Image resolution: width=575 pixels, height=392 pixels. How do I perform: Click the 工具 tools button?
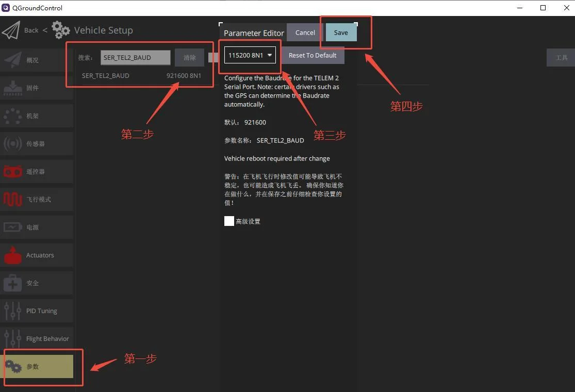561,58
